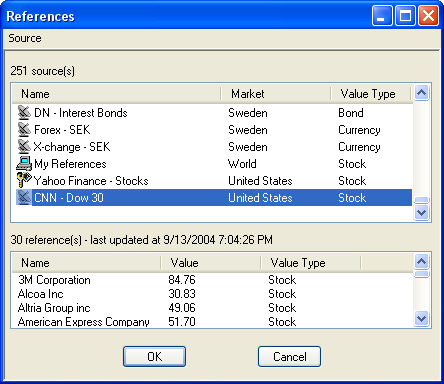
Task: Select the Altria Group inc reference
Action: click(54, 308)
